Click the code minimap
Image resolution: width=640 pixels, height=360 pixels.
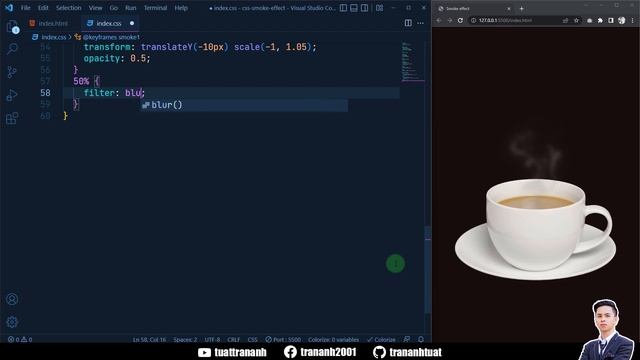412,61
